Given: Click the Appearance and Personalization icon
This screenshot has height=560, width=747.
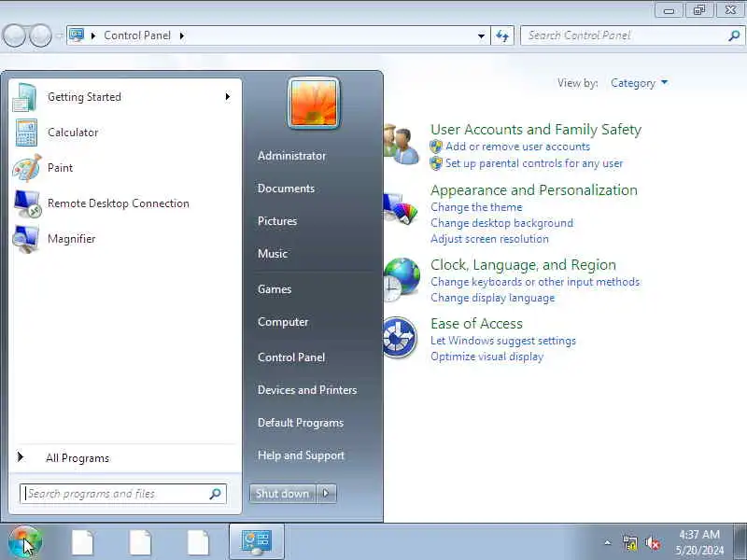Looking at the screenshot, I should tap(402, 207).
